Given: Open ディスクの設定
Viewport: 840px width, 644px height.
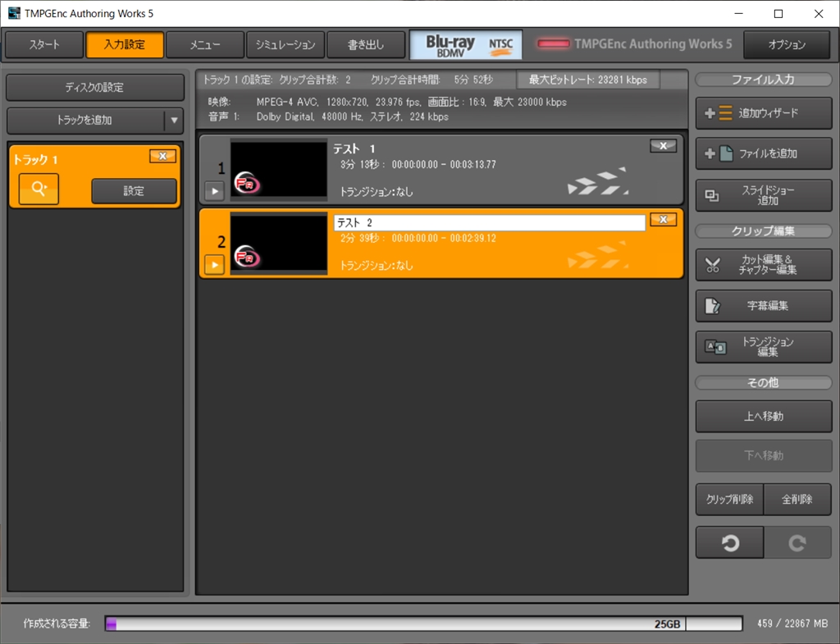Looking at the screenshot, I should tap(95, 87).
